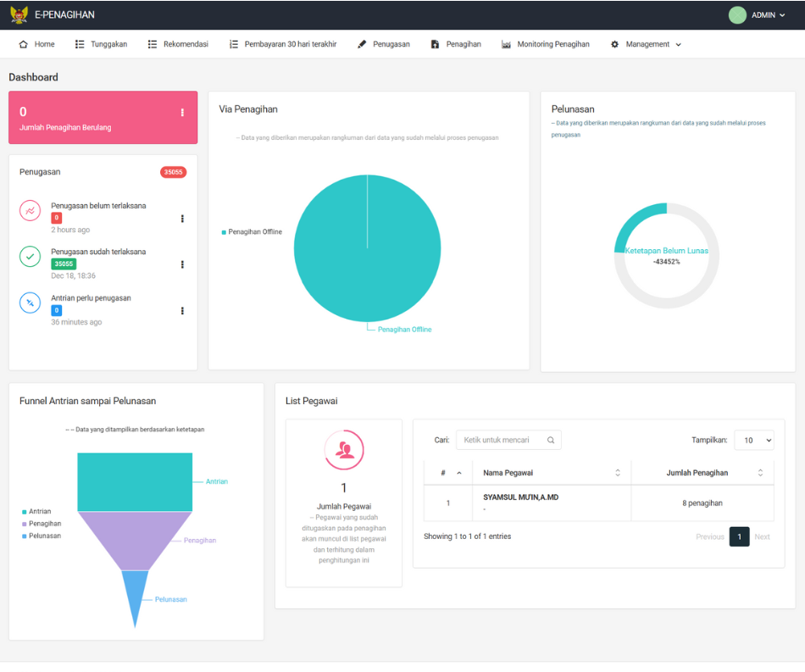Viewport: 805px width, 672px height.
Task: Click the three-dot menu on pink Jumlah Penagihan card
Action: [182, 113]
